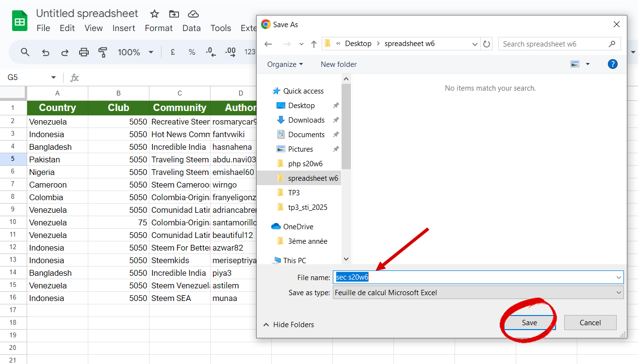Open the php s20w6 folder
Viewport: 638px width, 364px height.
pos(305,163)
